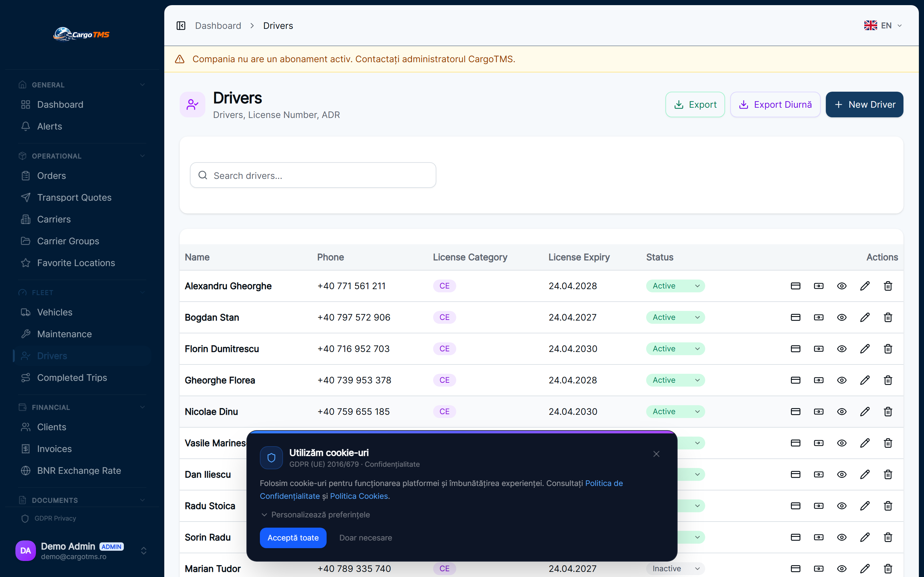Screen dimensions: 924x577
Task: Toggle the sidebar collapse icon
Action: point(181,26)
